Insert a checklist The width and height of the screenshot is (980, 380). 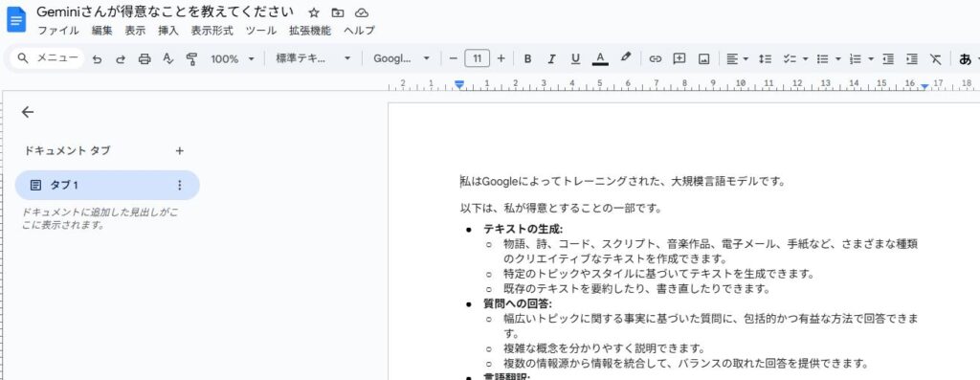point(790,58)
